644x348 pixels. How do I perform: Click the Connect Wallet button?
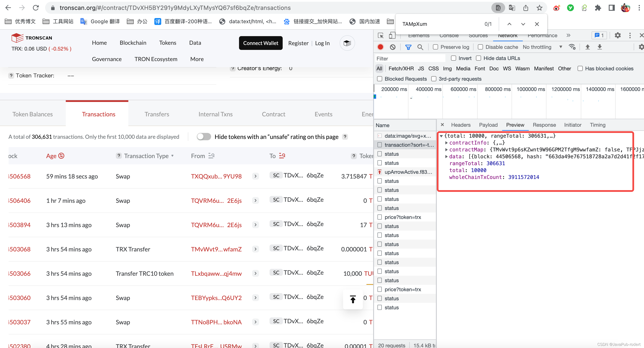click(x=261, y=43)
